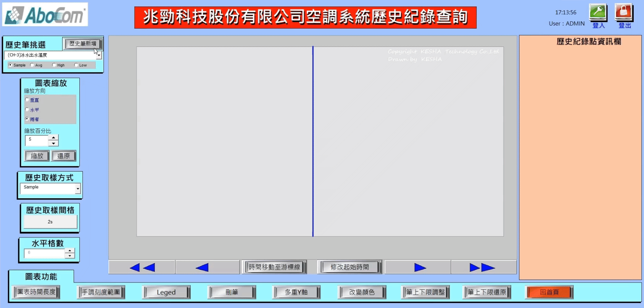Expand the 歷史筆挑選 pen dropdown

click(x=99, y=55)
